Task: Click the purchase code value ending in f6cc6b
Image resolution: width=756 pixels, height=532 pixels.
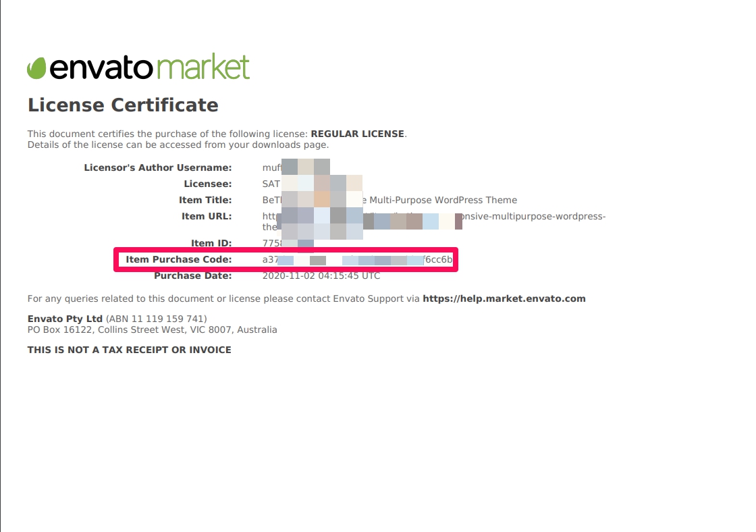Action: [357, 259]
